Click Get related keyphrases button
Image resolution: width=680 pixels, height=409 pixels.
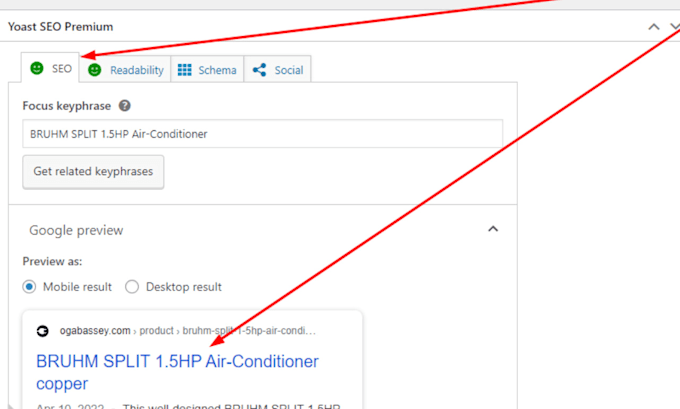point(93,172)
